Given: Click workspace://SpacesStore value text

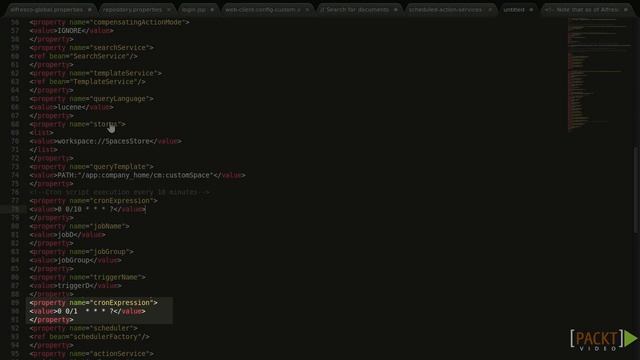Looking at the screenshot, I should coord(103,141).
